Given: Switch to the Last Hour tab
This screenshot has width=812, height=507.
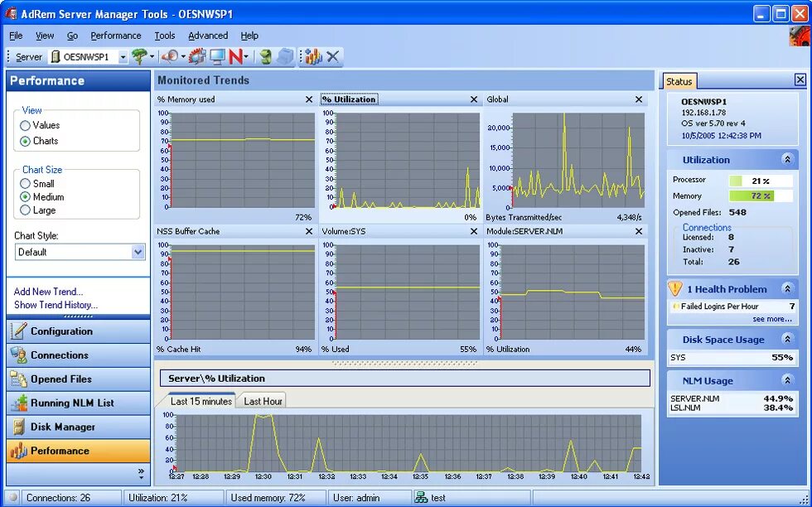Looking at the screenshot, I should 263,401.
